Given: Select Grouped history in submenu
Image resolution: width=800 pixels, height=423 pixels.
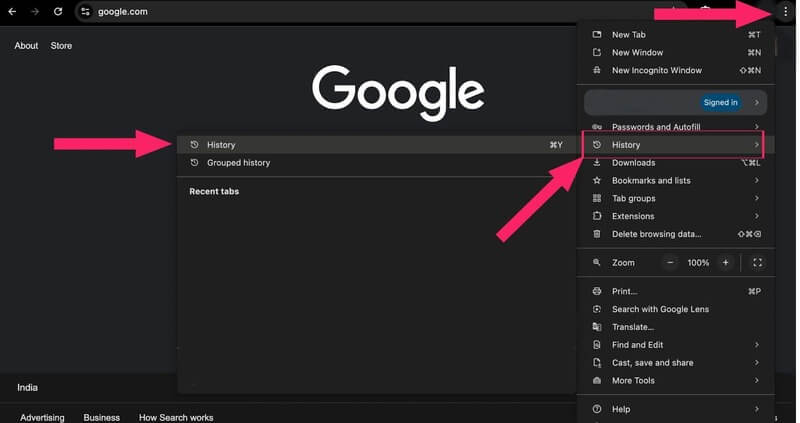Looking at the screenshot, I should pyautogui.click(x=377, y=163).
